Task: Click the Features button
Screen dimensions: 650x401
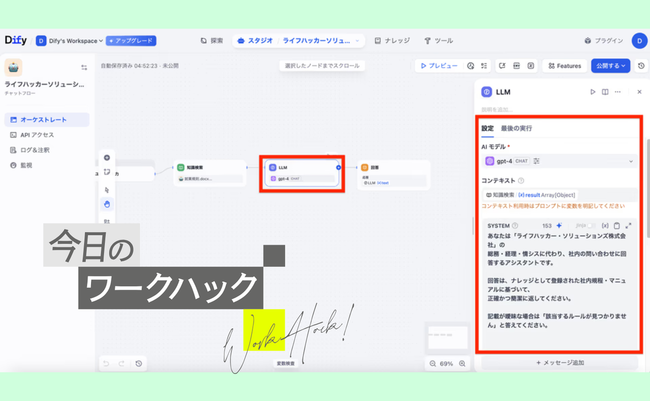Action: (x=564, y=65)
